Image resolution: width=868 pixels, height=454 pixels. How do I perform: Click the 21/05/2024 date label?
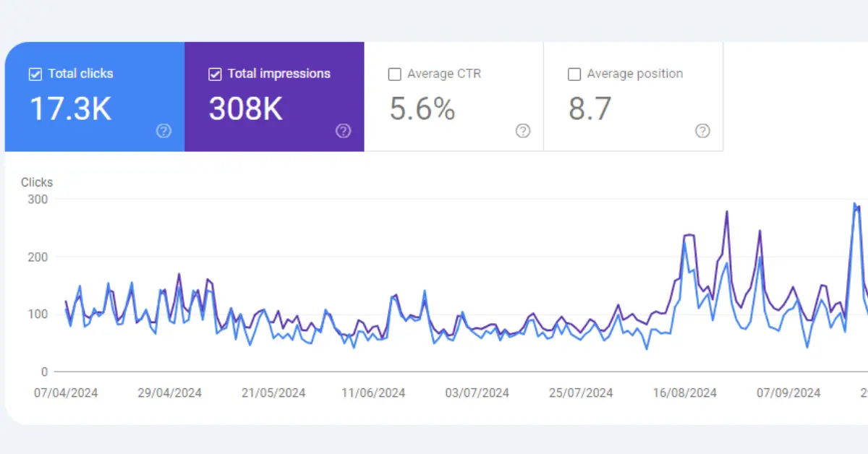(x=273, y=393)
